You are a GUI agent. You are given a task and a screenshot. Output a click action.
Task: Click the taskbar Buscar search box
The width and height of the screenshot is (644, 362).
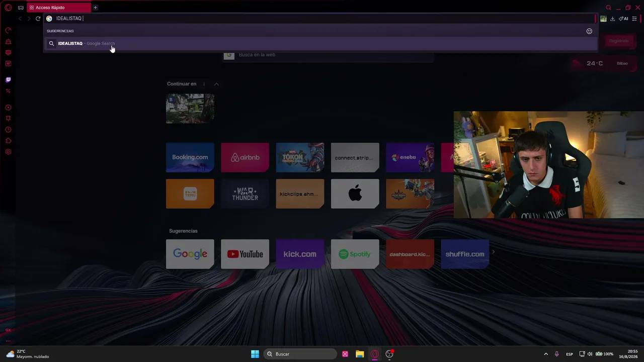[x=300, y=354]
